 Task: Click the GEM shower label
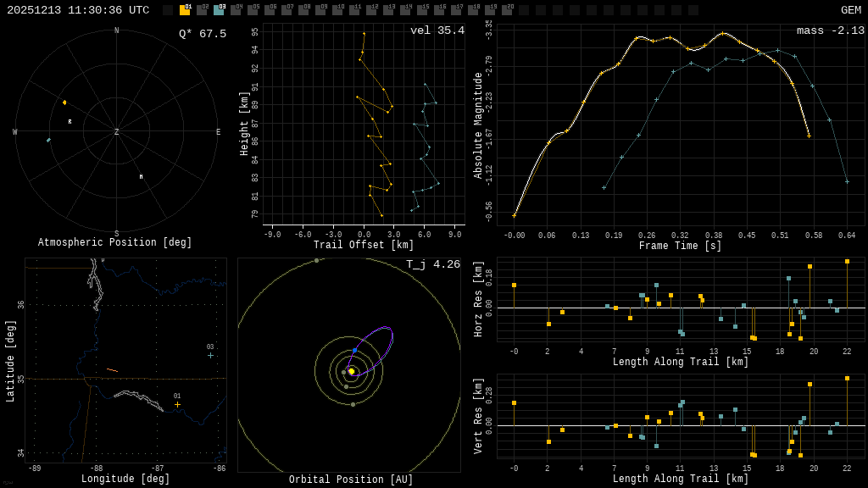[x=850, y=10]
